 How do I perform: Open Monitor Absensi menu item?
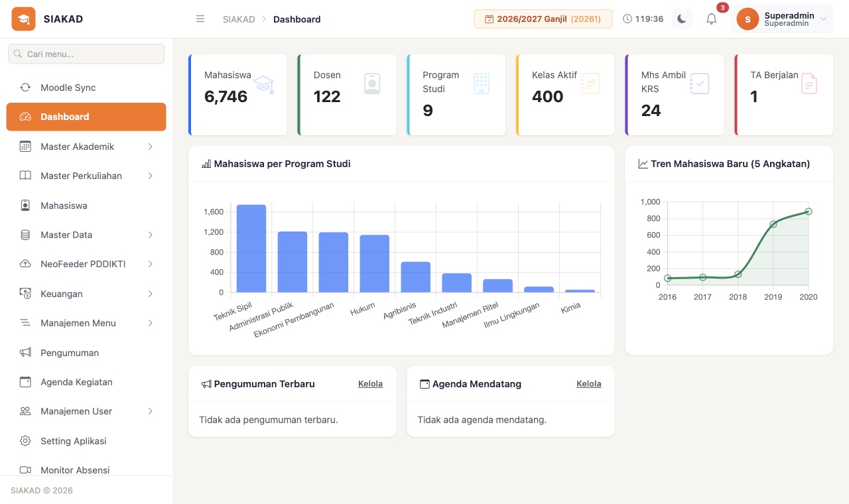(86, 470)
